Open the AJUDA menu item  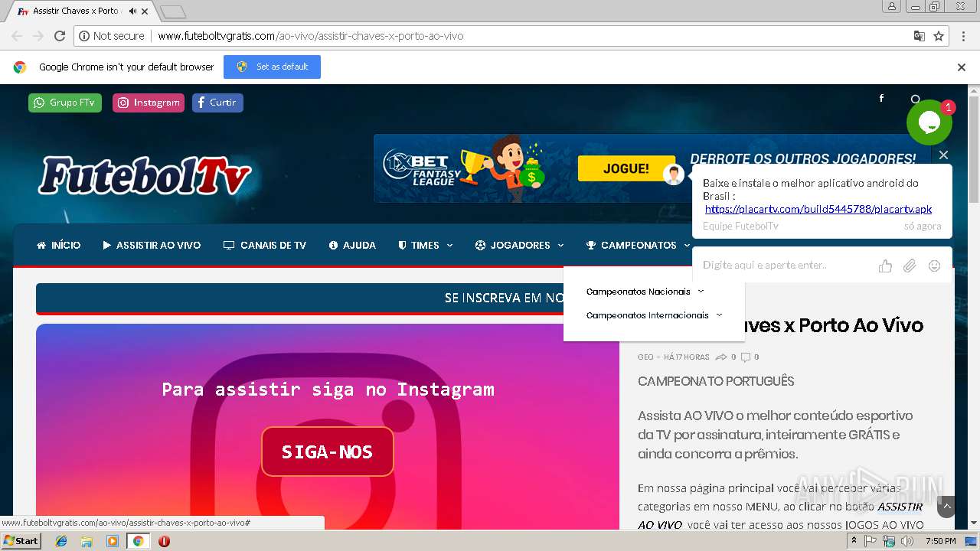[x=352, y=246]
